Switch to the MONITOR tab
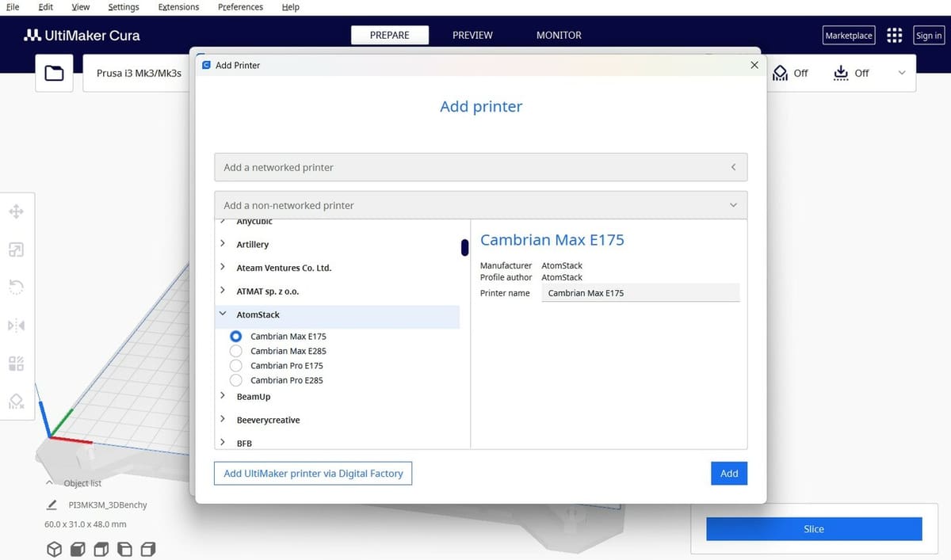This screenshot has height=560, width=951. point(559,35)
